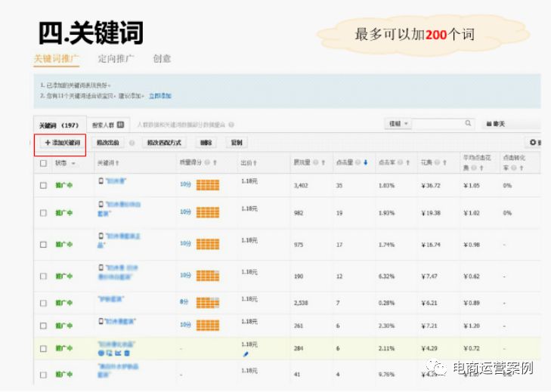
Task: Tick the checkbox for the 41 impressions row
Action: coord(43,375)
